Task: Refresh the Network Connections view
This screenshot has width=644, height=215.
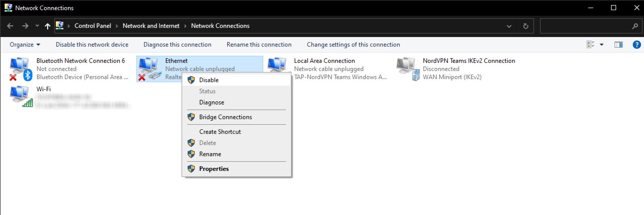Action: (526, 26)
